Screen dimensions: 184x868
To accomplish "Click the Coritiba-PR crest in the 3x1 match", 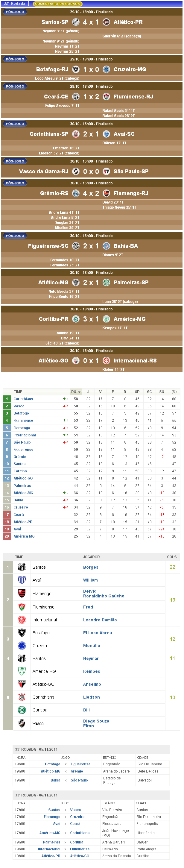I will point(76,319).
